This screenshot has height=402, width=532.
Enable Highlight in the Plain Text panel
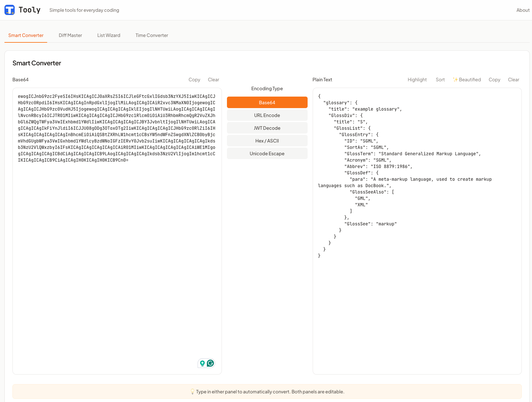417,80
